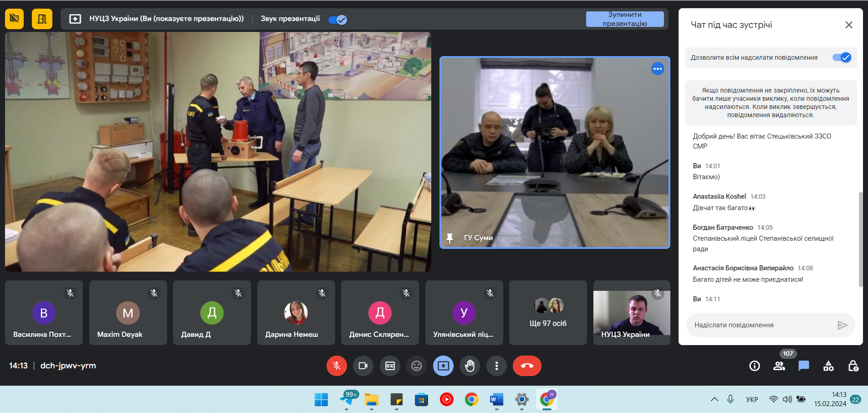Enable closed captions
Image resolution: width=868 pixels, height=413 pixels.
pos(390,366)
